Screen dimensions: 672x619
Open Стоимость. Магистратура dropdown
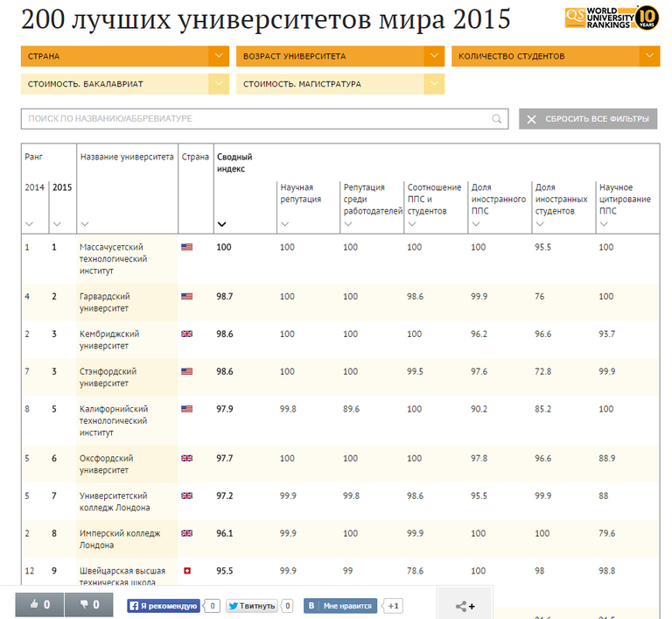[340, 84]
